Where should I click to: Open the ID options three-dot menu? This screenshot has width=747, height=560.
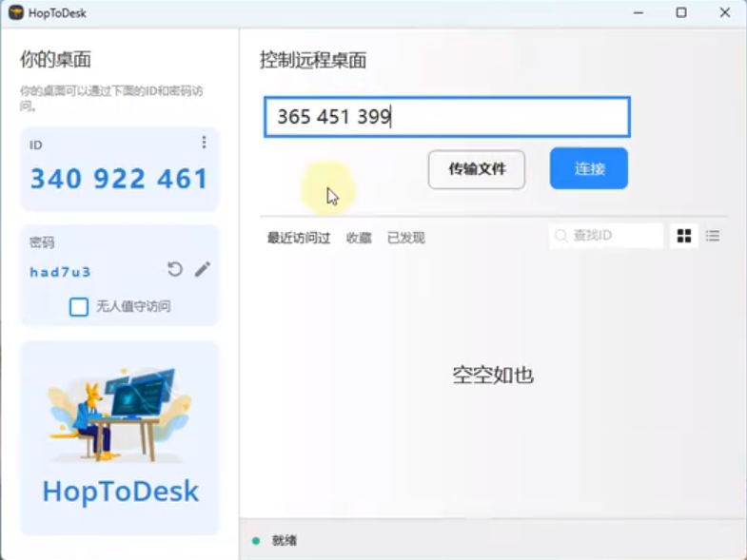[204, 143]
